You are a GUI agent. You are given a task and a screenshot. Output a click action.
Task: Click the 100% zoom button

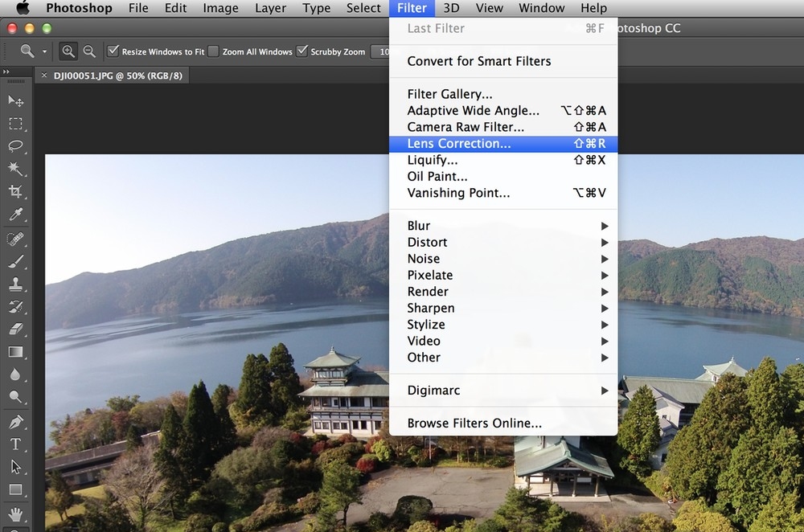pyautogui.click(x=382, y=51)
